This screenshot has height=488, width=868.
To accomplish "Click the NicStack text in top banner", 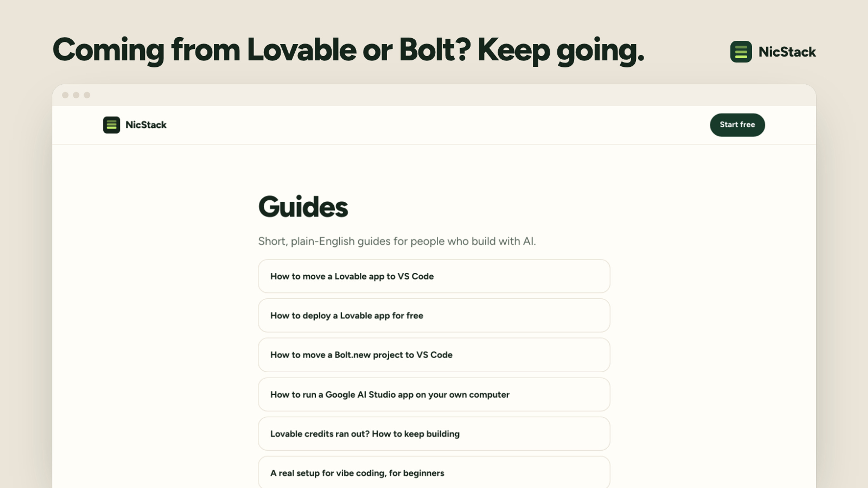I will [787, 52].
